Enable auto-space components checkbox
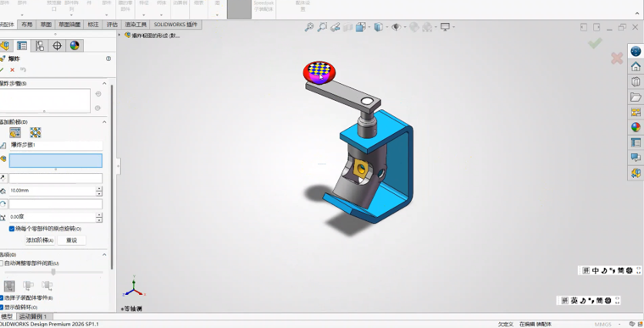The width and height of the screenshot is (644, 328). point(1,263)
